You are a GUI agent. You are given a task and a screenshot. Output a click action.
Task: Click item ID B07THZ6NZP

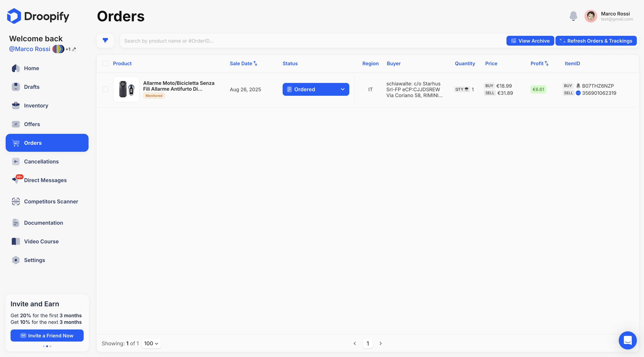coord(598,86)
